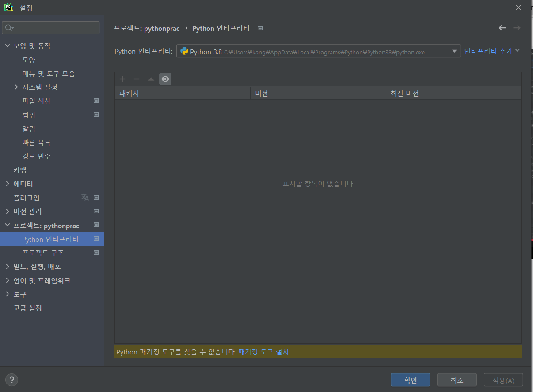The height and width of the screenshot is (392, 533).
Task: Click 취소 button
Action: (457, 380)
